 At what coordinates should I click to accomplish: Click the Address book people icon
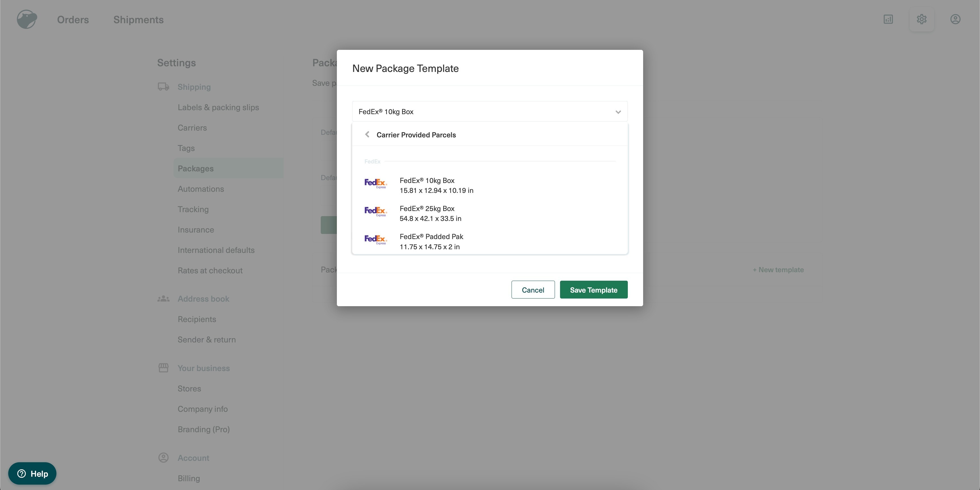[x=164, y=299]
